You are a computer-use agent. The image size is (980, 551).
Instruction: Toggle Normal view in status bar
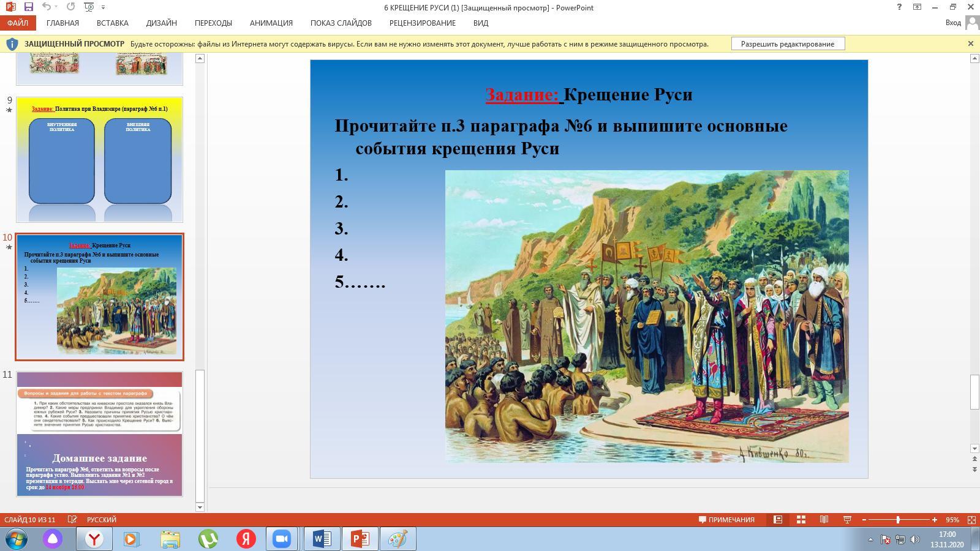pyautogui.click(x=777, y=520)
